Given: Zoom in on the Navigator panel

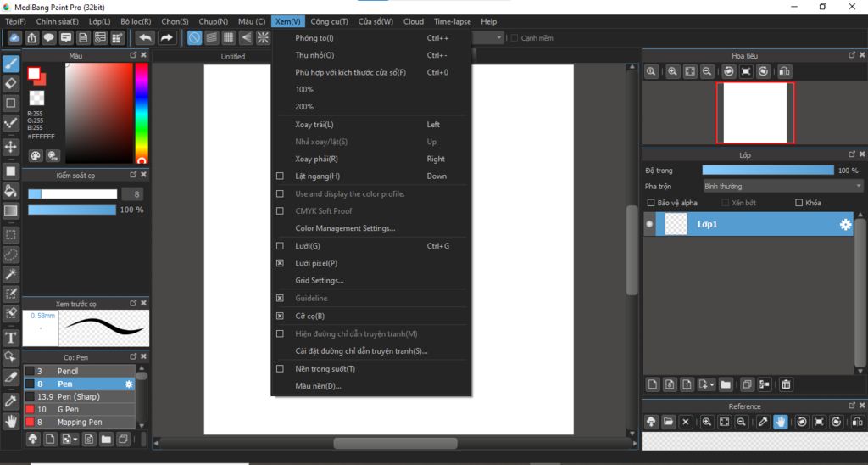Looking at the screenshot, I should [x=672, y=71].
